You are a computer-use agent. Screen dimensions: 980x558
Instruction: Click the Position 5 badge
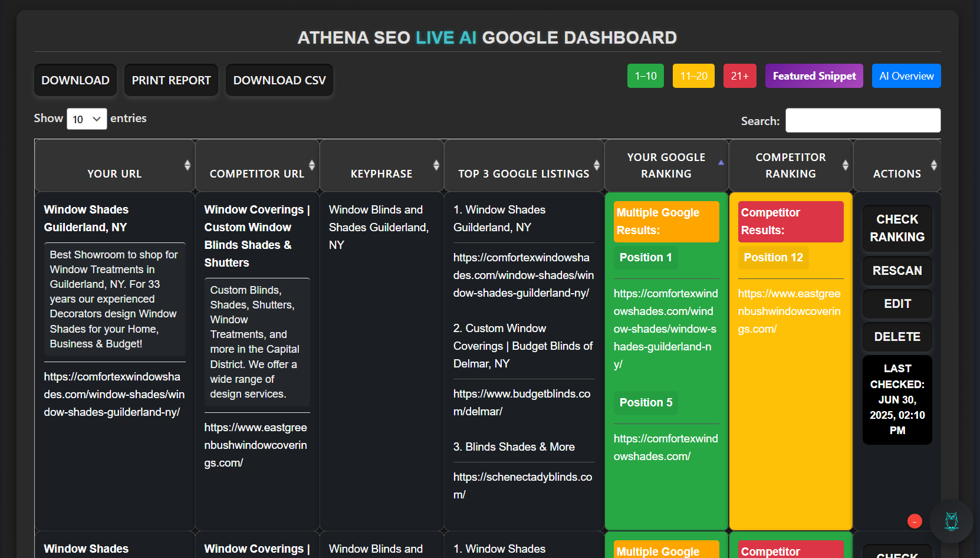click(x=646, y=403)
